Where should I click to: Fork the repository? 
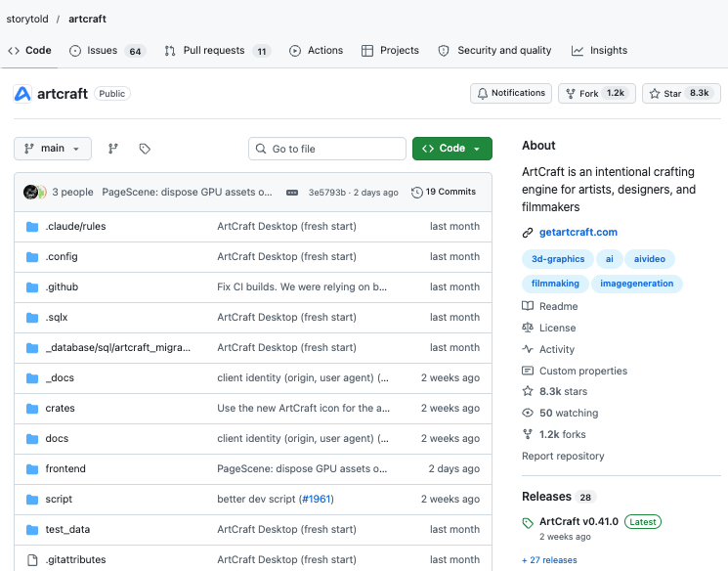click(597, 94)
